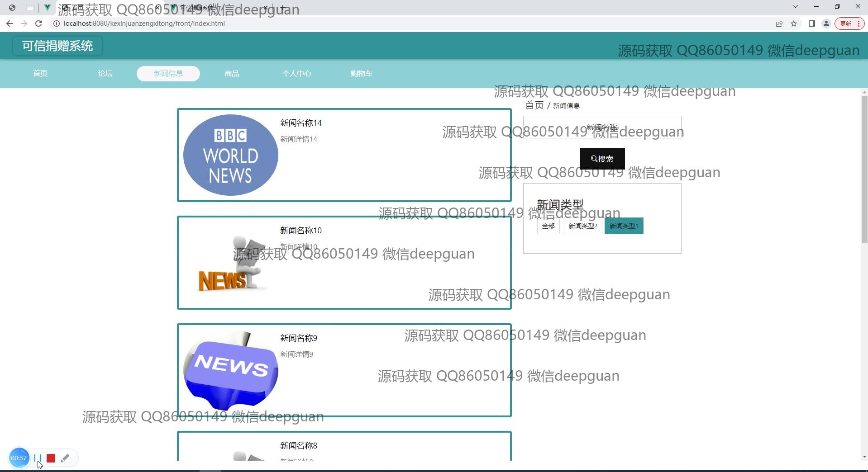
Task: Go back in browser history
Action: tap(10, 24)
